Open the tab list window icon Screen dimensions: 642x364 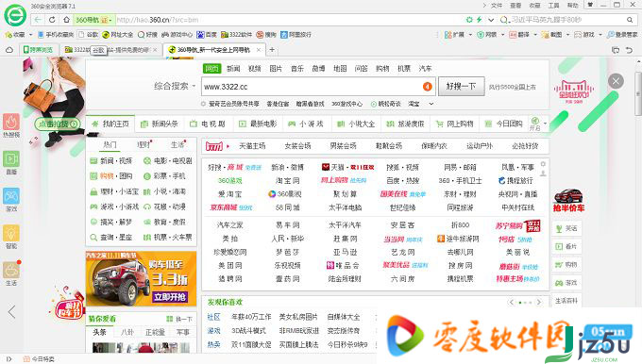coord(616,50)
